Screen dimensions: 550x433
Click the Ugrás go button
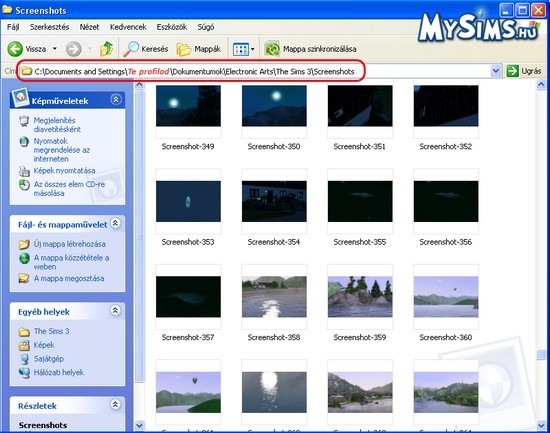[x=524, y=71]
